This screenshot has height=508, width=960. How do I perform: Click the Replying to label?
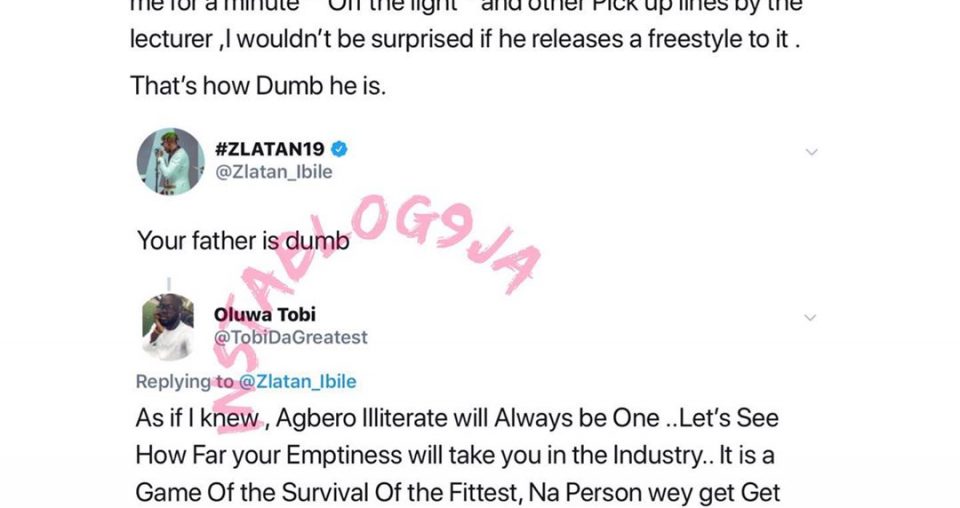coord(184,381)
